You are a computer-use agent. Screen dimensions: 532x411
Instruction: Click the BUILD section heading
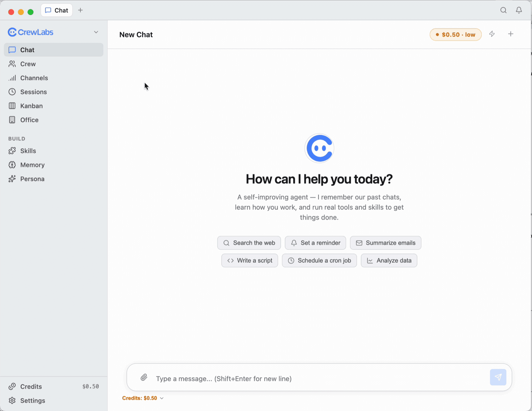coord(17,138)
